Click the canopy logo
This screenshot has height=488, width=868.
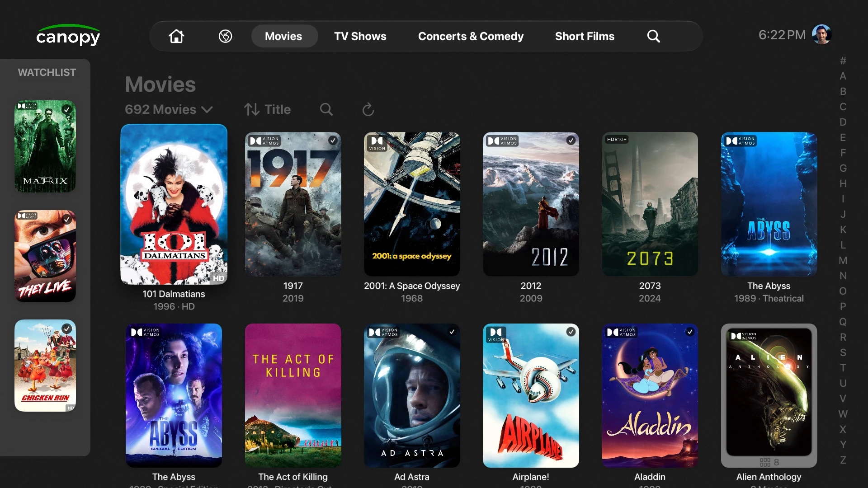click(68, 35)
